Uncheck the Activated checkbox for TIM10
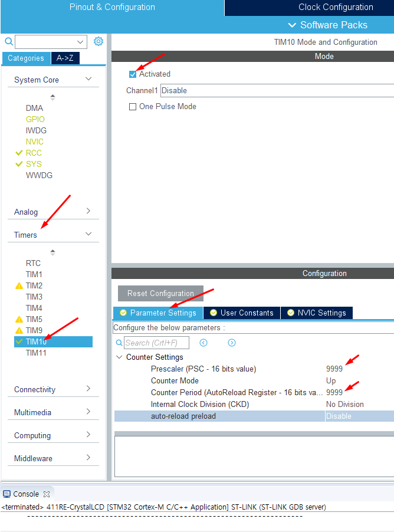The height and width of the screenshot is (532, 394). coord(133,74)
